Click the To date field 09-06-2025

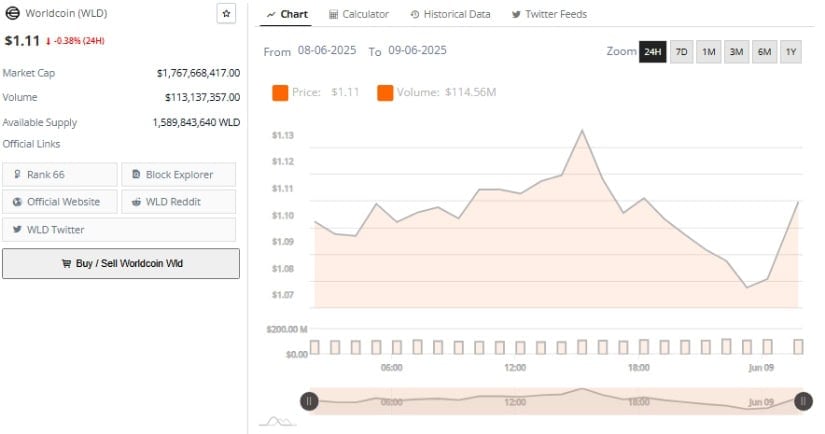pyautogui.click(x=417, y=51)
